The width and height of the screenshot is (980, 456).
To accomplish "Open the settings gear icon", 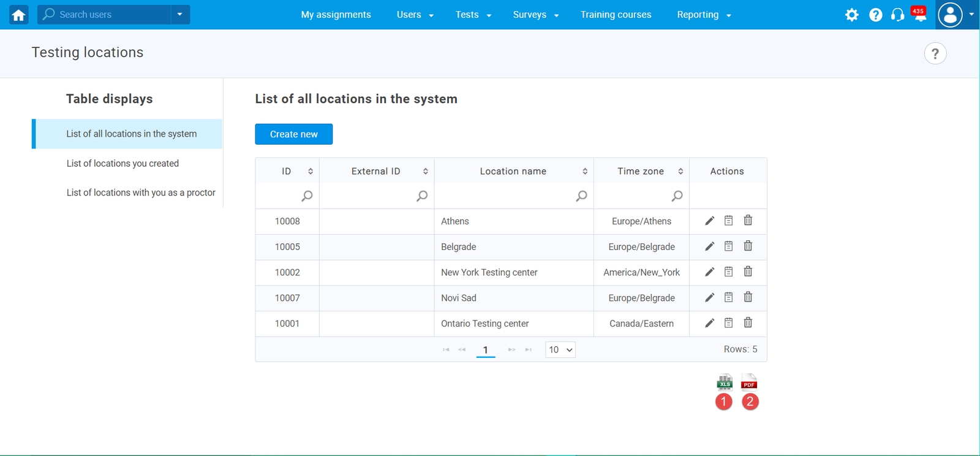I will [851, 15].
